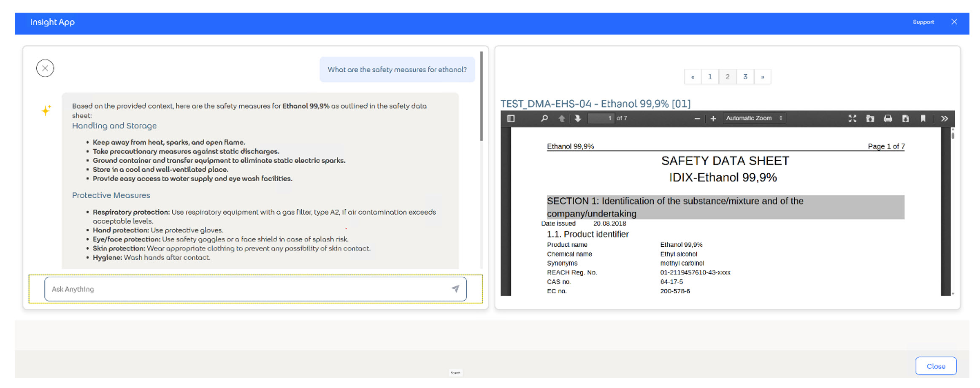The width and height of the screenshot is (980, 388).
Task: Go to previous PDF page arrow
Action: tap(562, 119)
